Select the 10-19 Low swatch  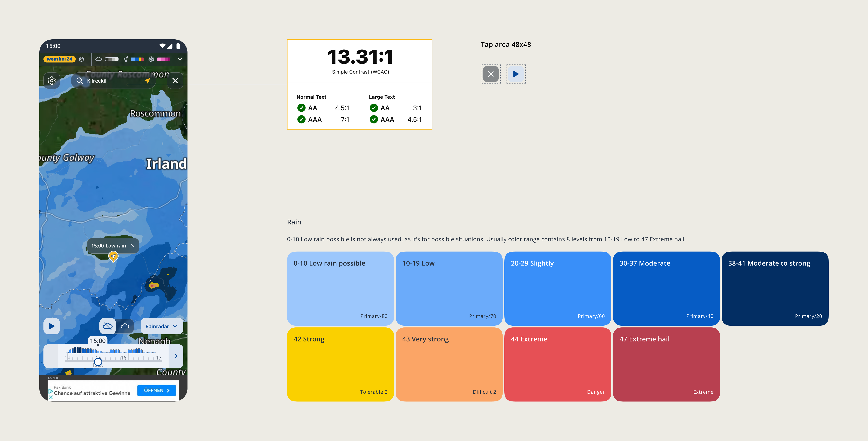tap(449, 289)
